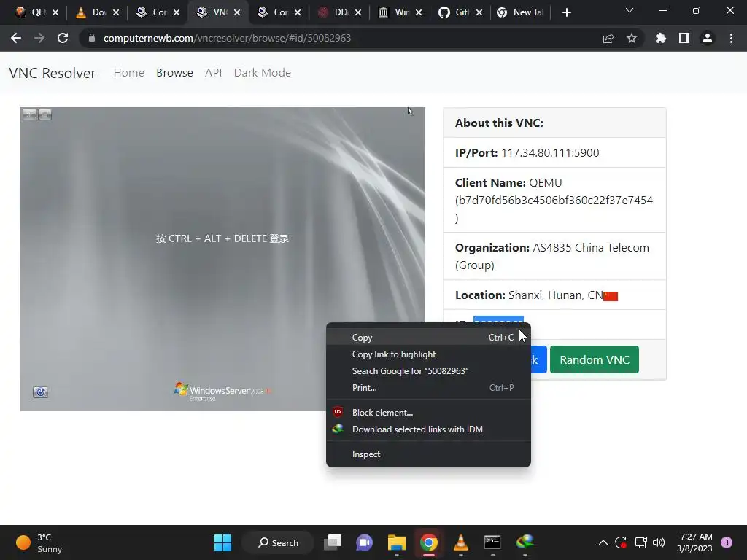
Task: Open the volume speaker tray icon
Action: point(659,542)
